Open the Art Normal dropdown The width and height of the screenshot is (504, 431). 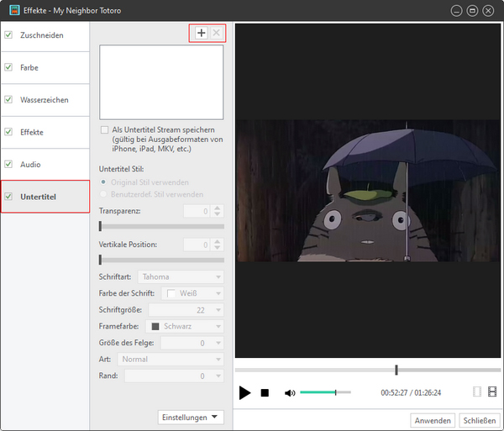tap(171, 359)
